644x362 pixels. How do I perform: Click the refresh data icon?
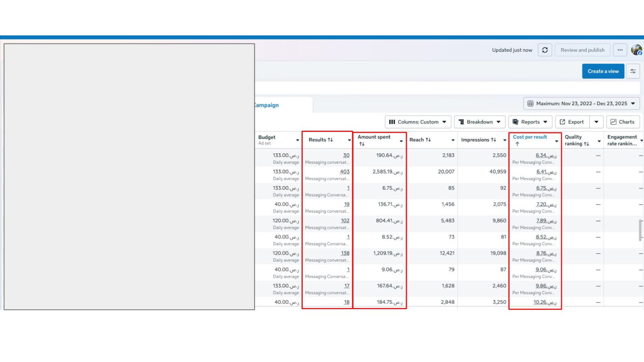click(x=545, y=50)
